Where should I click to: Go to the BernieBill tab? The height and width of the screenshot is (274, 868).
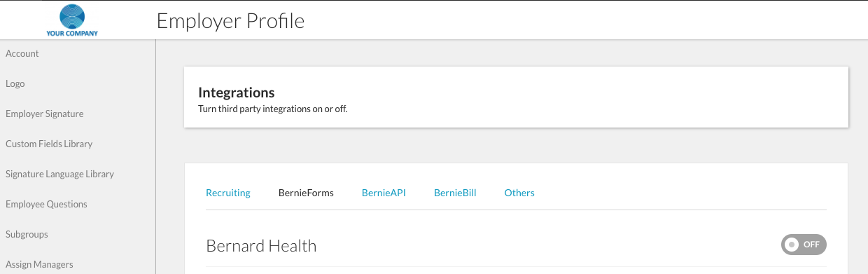pyautogui.click(x=455, y=193)
